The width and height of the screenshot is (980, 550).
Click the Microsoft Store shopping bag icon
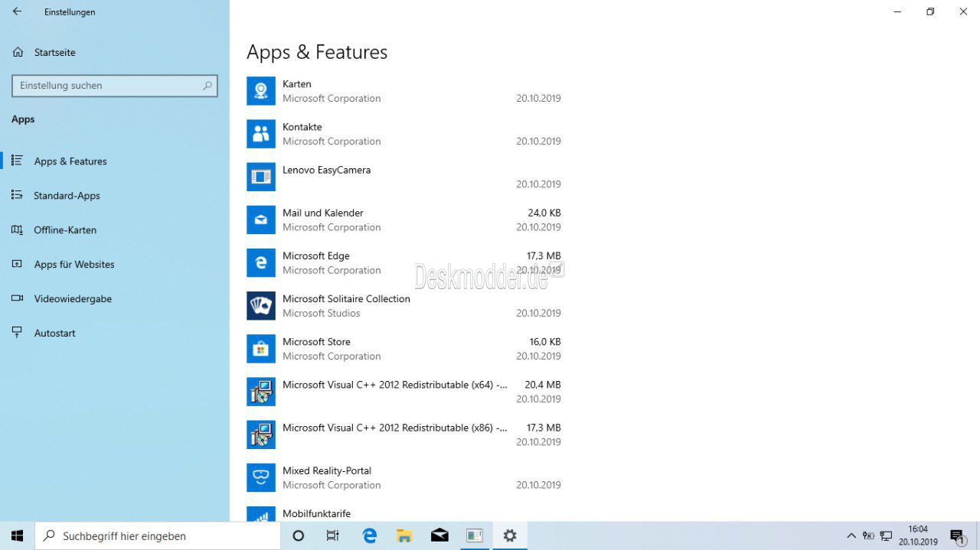[x=261, y=348]
